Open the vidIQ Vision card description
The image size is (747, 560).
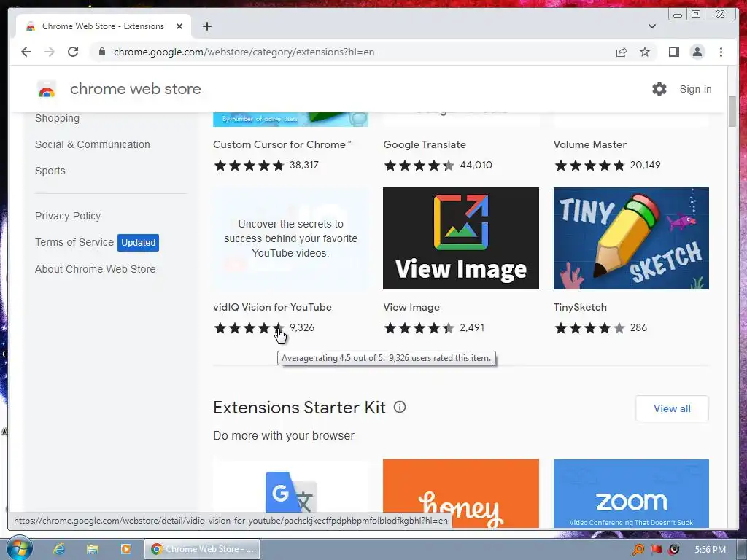tap(290, 238)
